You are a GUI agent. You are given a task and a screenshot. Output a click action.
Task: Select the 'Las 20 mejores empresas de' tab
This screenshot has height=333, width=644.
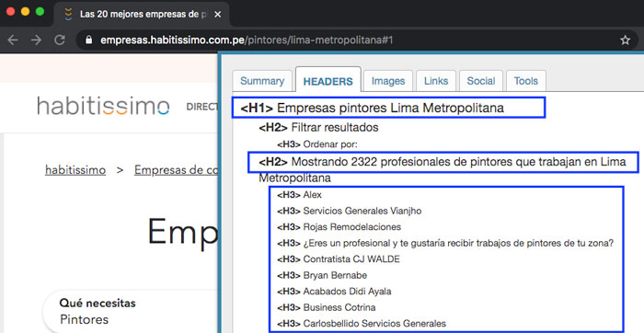[142, 15]
